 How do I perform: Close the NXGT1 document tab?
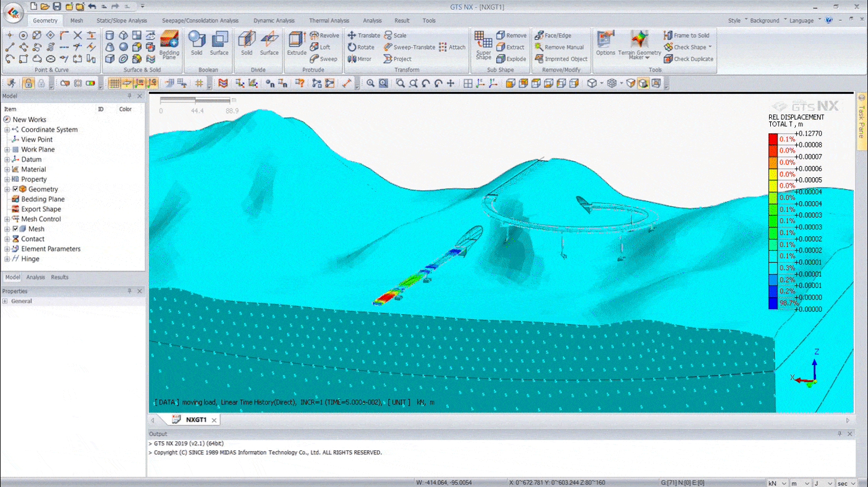pos(214,420)
